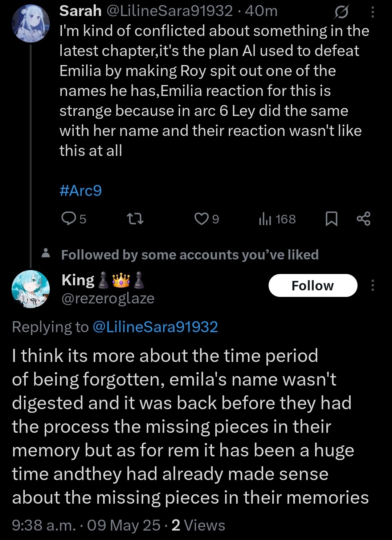Open Sarah's display name profile link
Image resolution: width=392 pixels, height=540 pixels.
point(80,11)
